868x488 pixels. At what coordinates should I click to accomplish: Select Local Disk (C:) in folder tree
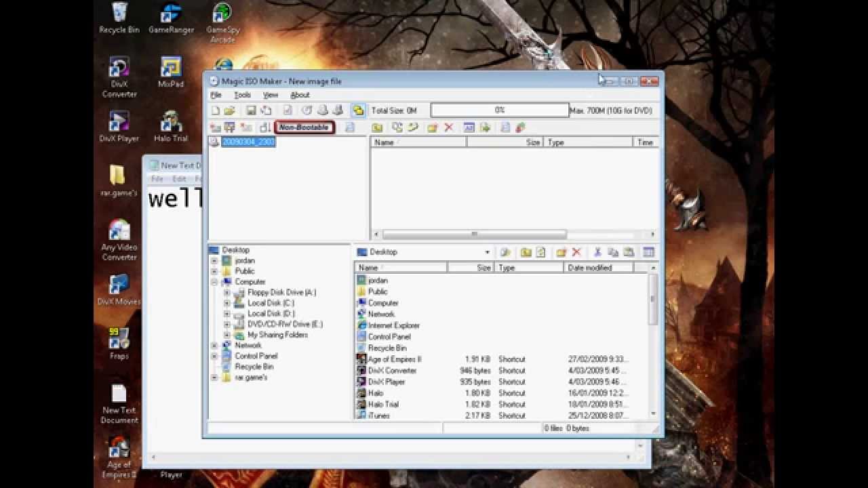pyautogui.click(x=271, y=303)
